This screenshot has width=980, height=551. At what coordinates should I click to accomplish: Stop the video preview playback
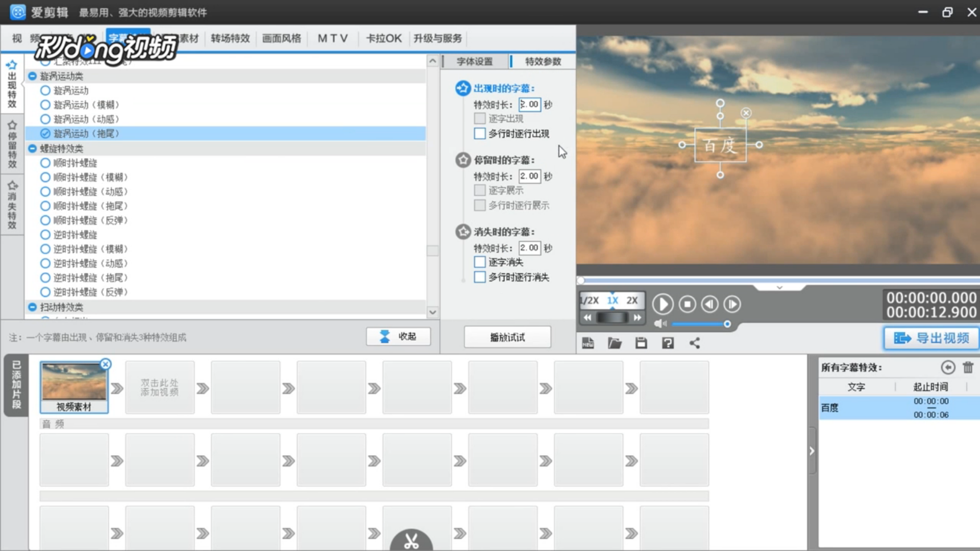687,305
